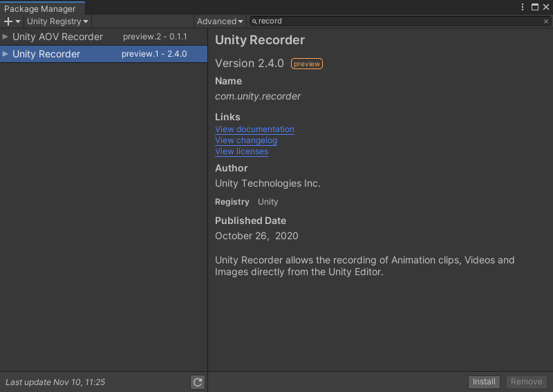Click the 'Last update Nov 10, 11:25' status
This screenshot has width=553, height=392.
tap(55, 382)
